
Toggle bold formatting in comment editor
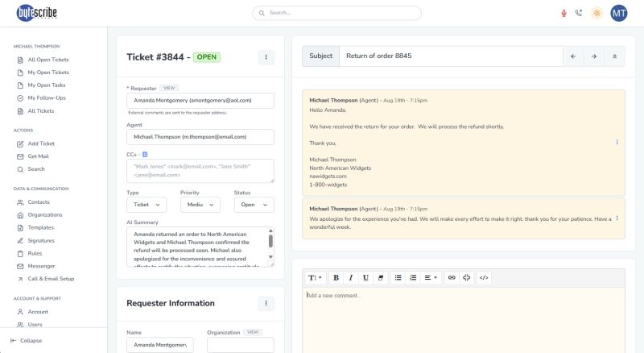point(336,277)
